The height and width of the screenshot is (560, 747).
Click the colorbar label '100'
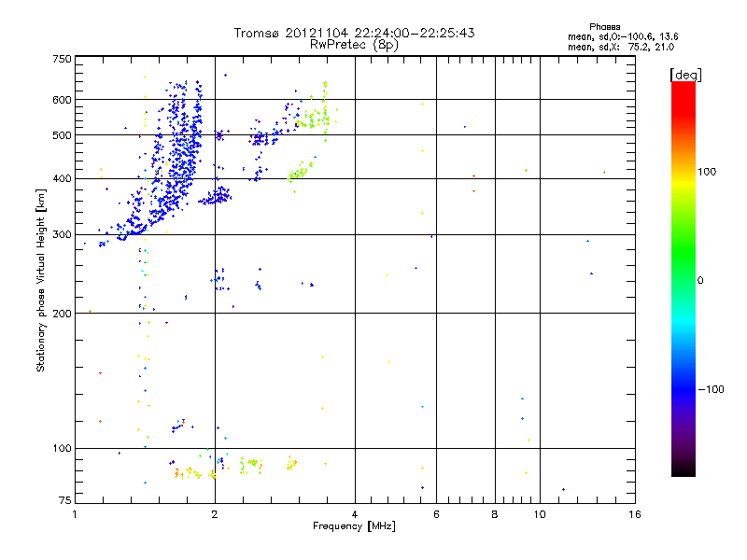pyautogui.click(x=707, y=172)
